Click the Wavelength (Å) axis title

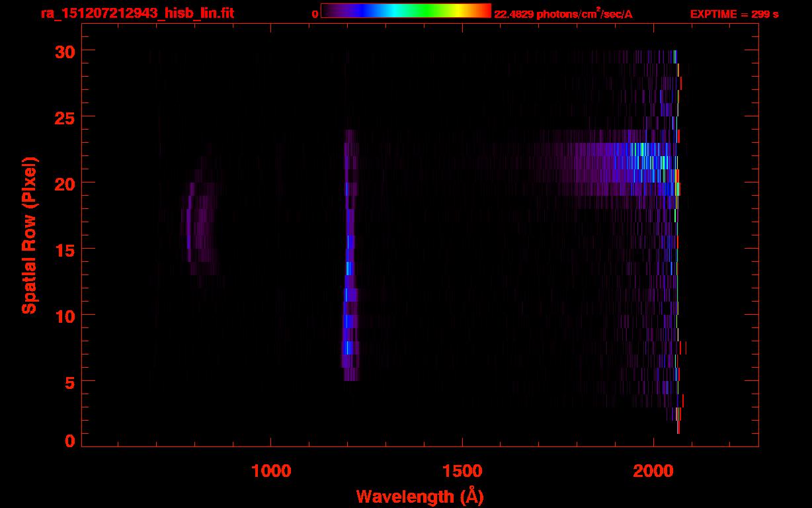pos(420,496)
